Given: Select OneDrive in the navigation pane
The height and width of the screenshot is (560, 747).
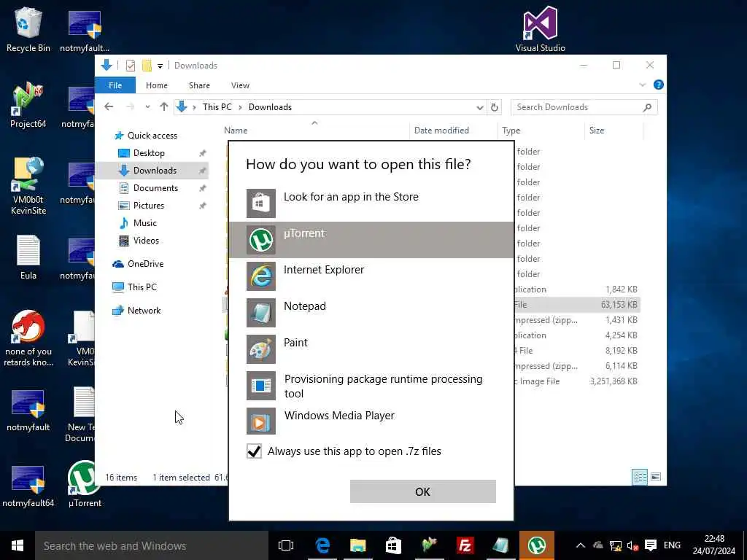Looking at the screenshot, I should coord(145,264).
